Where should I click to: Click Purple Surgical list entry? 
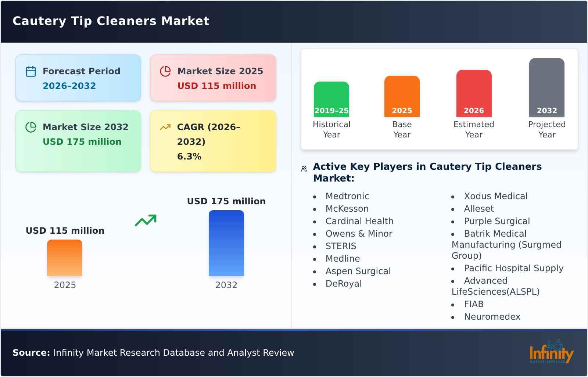[x=497, y=221]
